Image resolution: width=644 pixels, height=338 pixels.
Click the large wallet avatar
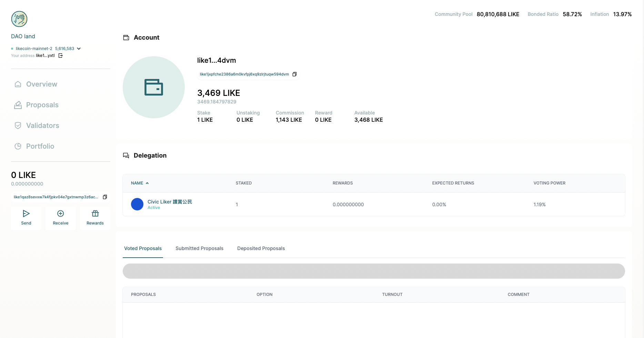154,87
